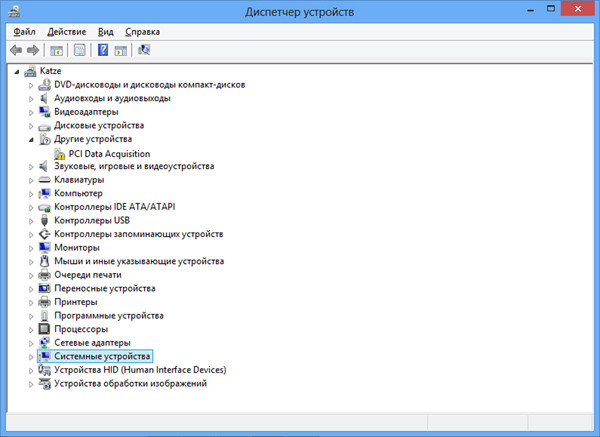This screenshot has width=600, height=437.
Task: Select the Клавиатуры tree item
Action: coord(78,180)
